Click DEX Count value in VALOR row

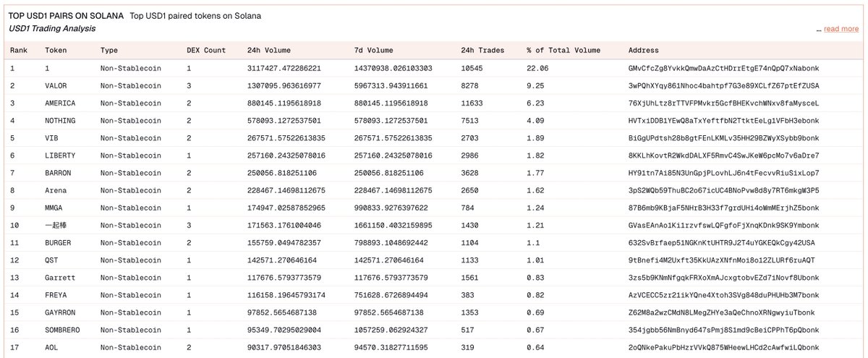click(x=189, y=85)
